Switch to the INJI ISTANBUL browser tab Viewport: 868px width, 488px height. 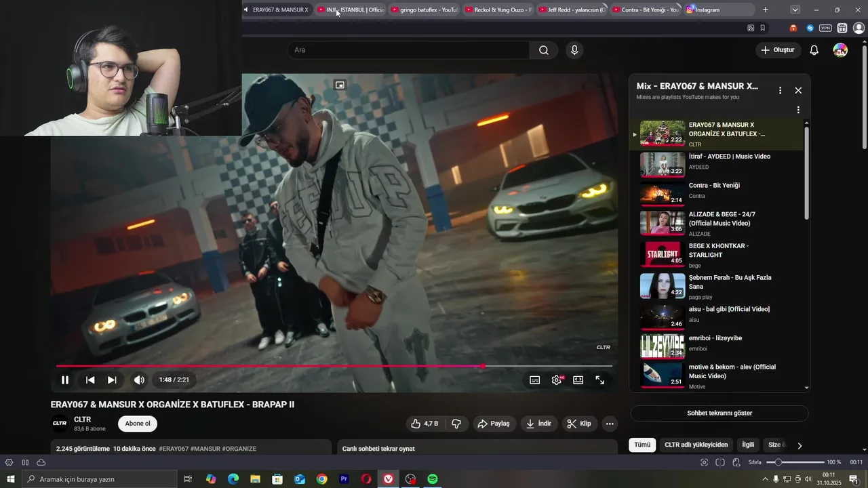[351, 9]
